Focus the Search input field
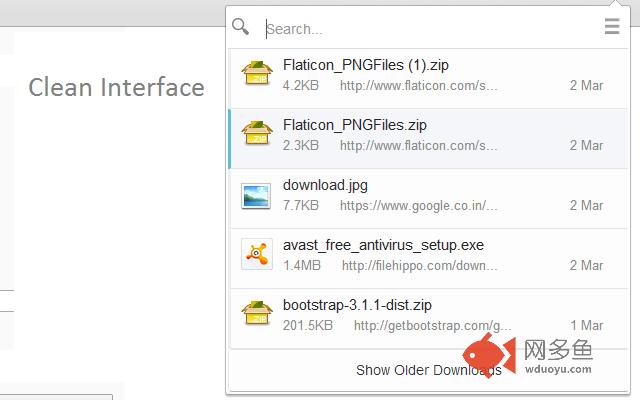The width and height of the screenshot is (640, 400). (429, 29)
